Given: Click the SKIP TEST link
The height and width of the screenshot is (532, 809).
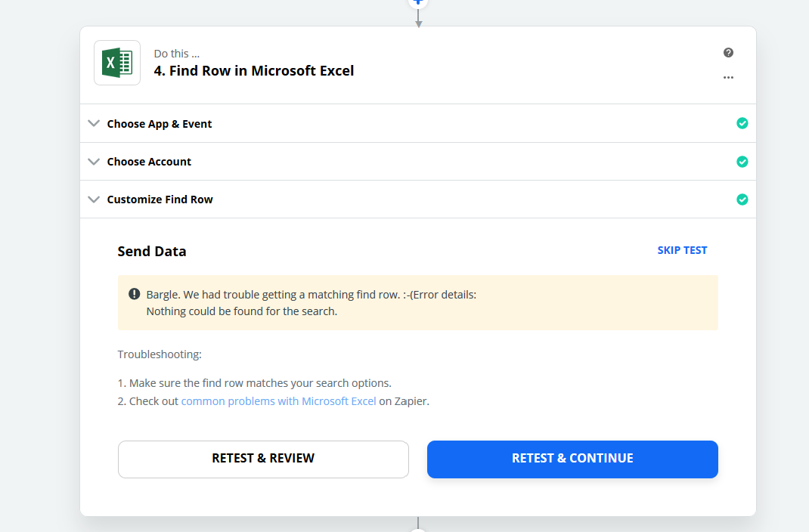Looking at the screenshot, I should (682, 251).
